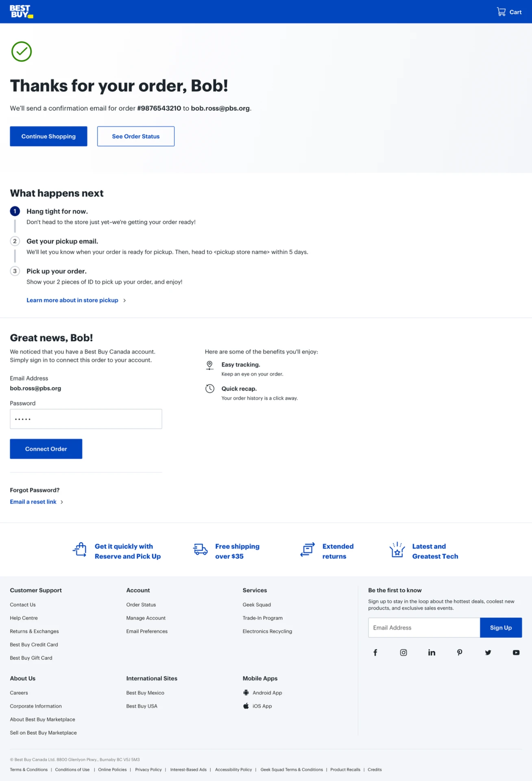
Task: Open Learn more about in store pickup
Action: [x=76, y=300]
